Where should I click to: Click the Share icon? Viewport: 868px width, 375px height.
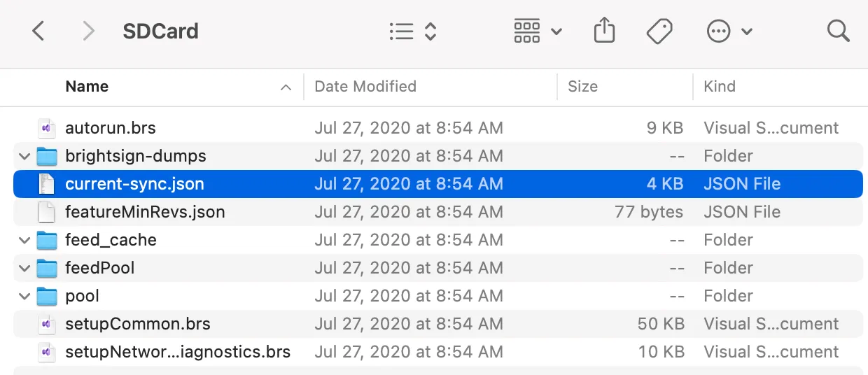604,30
